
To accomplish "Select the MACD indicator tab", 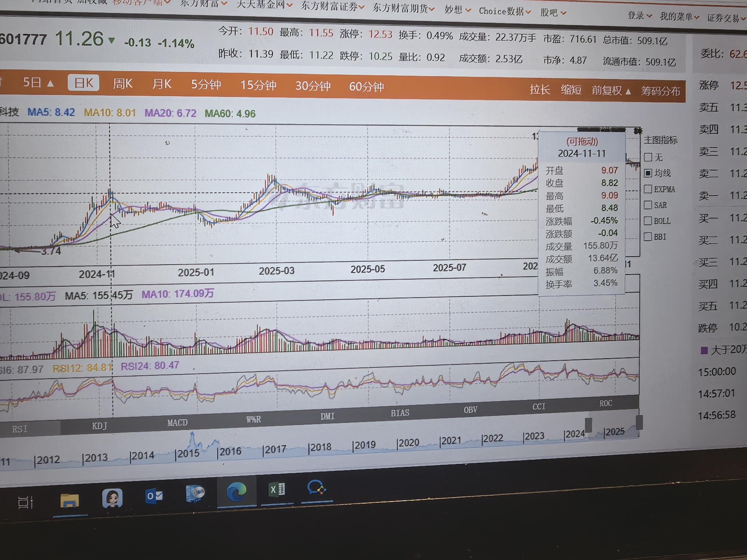I will click(x=177, y=423).
